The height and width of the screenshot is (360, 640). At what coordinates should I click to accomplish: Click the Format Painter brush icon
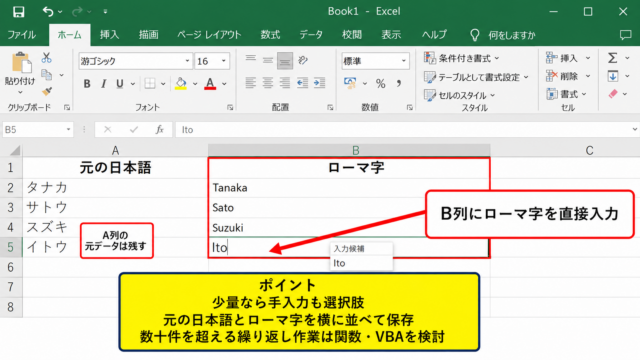point(47,91)
